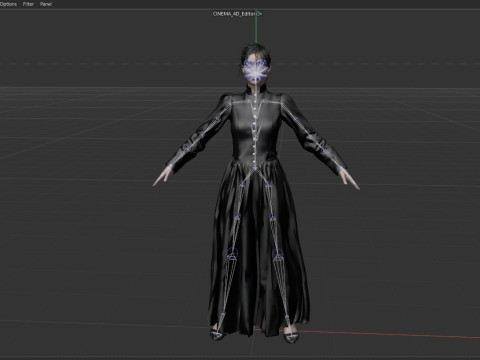This screenshot has height=360, width=480.
Task: Open the Panel viewport menu
Action: click(46, 4)
